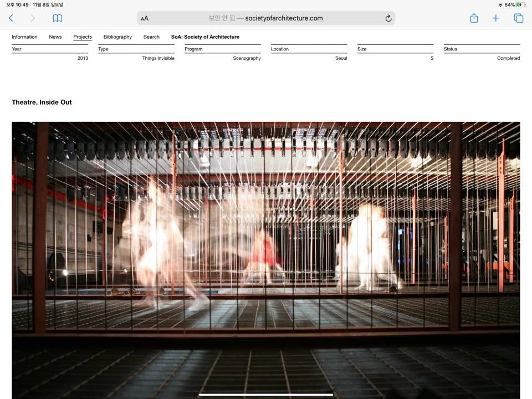Open the Share sheet icon
This screenshot has width=532, height=399.
(x=474, y=18)
